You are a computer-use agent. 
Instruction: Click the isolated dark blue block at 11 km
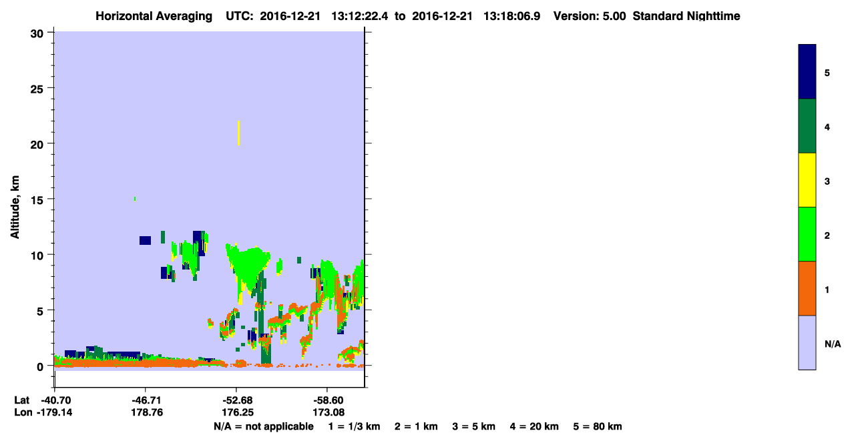[145, 240]
